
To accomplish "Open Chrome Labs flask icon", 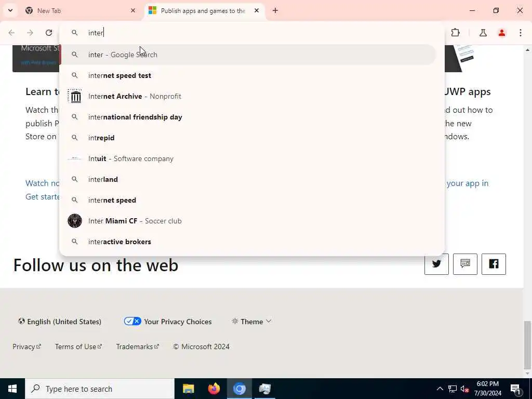I will pos(483,33).
